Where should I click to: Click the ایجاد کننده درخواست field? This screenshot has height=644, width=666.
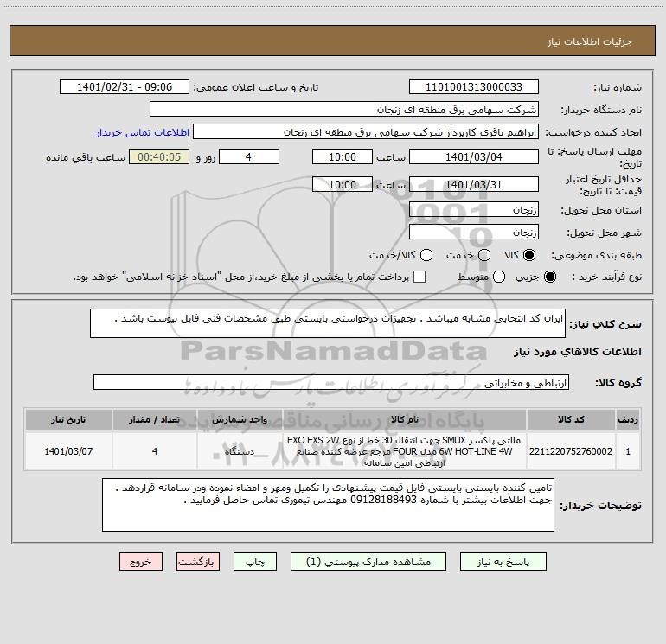(366, 131)
